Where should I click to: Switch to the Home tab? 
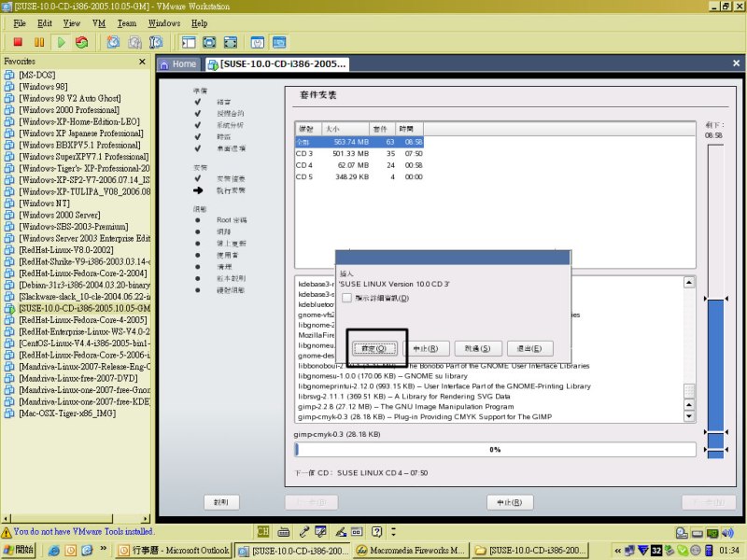[178, 64]
